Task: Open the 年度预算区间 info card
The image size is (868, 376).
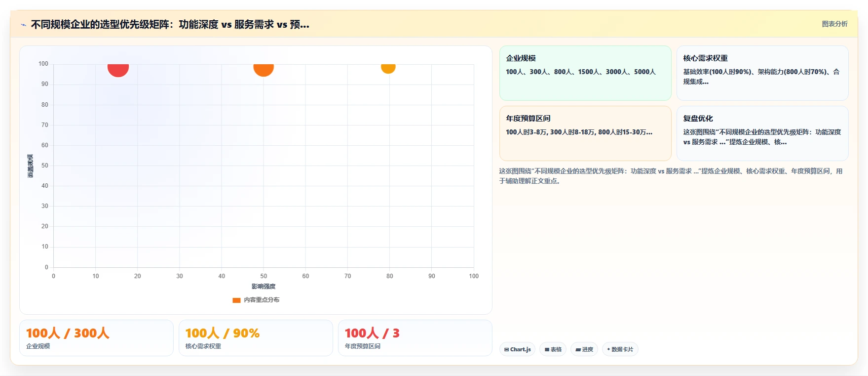Action: coord(585,133)
